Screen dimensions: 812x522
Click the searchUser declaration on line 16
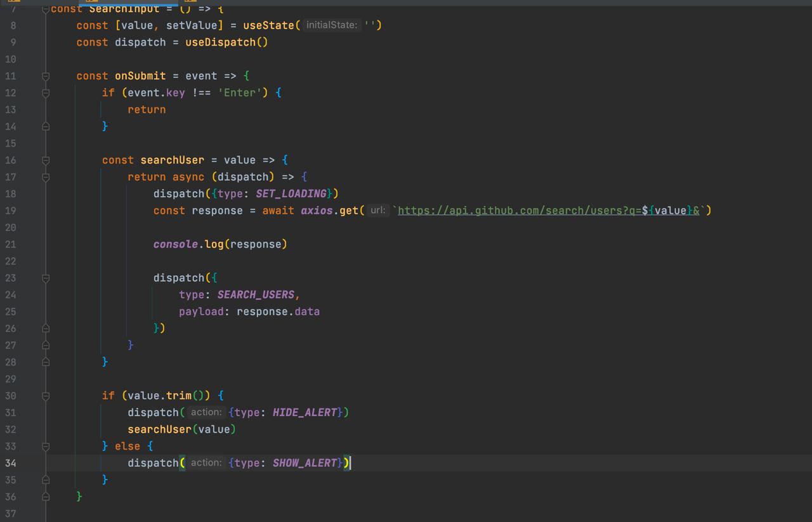click(173, 160)
